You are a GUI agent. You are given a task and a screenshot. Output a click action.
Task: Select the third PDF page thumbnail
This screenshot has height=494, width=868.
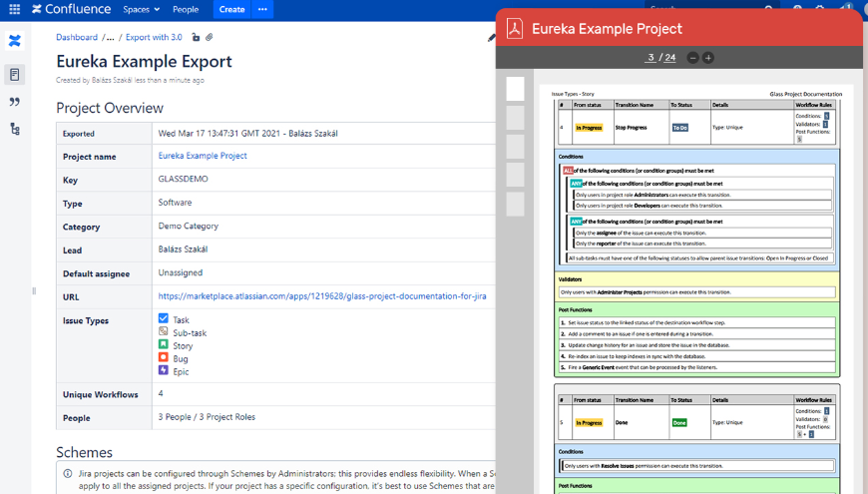click(x=516, y=147)
